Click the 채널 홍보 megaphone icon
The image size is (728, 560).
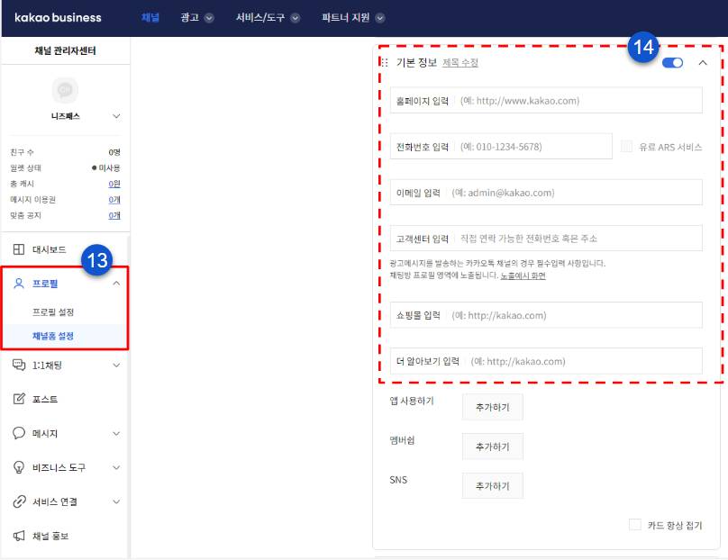[x=19, y=536]
